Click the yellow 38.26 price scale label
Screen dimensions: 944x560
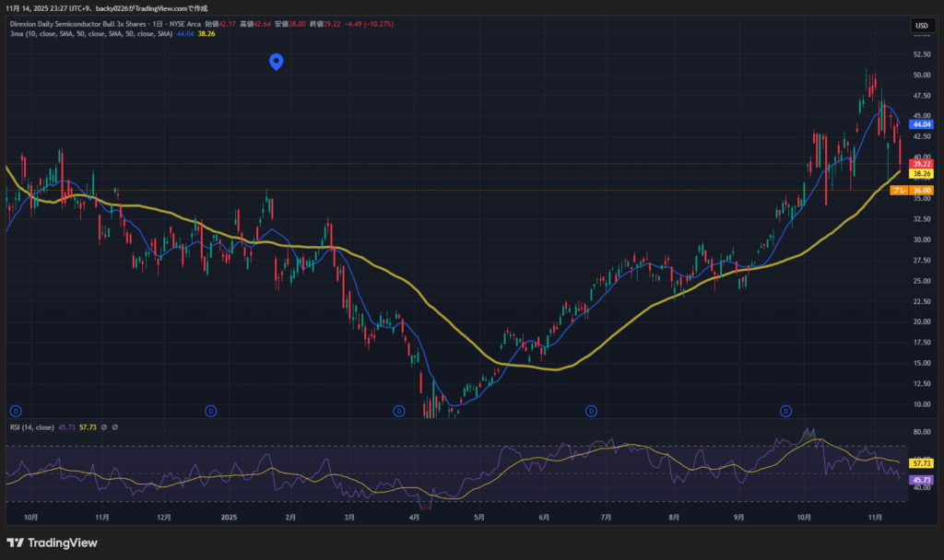tap(921, 173)
